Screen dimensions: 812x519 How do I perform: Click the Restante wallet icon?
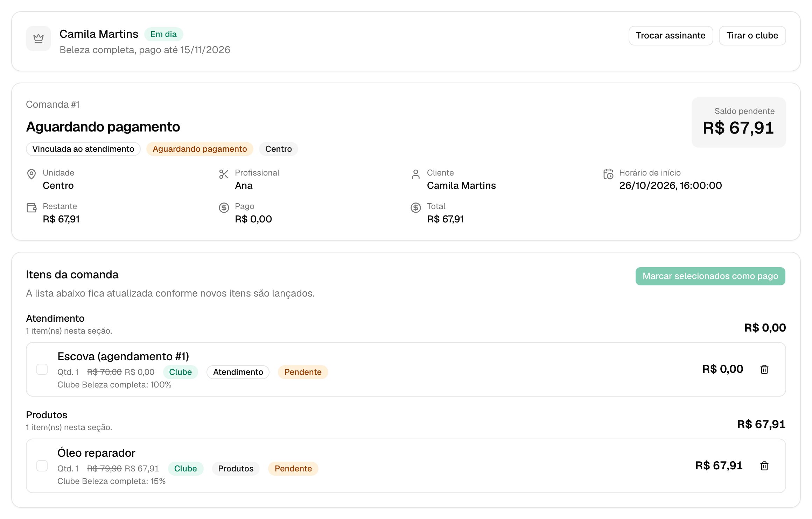(x=31, y=208)
